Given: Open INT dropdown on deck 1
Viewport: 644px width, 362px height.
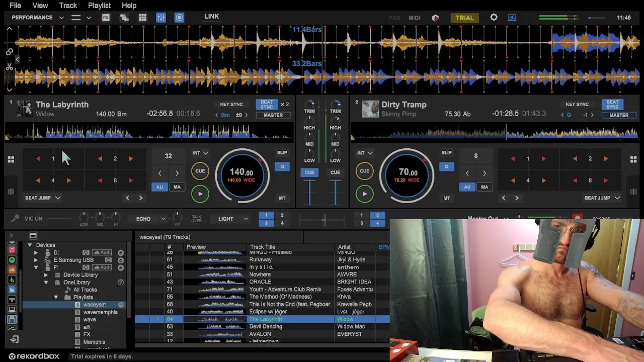Looking at the screenshot, I should click(x=200, y=153).
